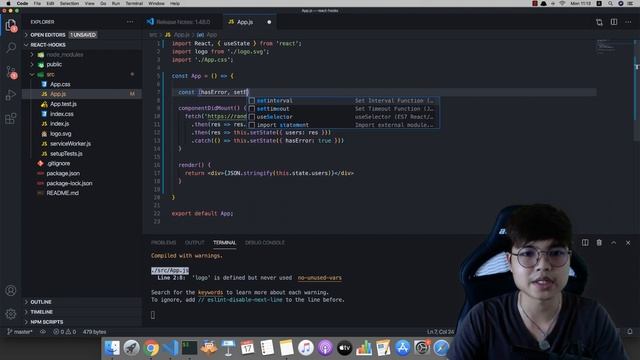Image resolution: width=640 pixels, height=360 pixels.
Task: Switch to the PROBLEMS panel tab
Action: (163, 242)
